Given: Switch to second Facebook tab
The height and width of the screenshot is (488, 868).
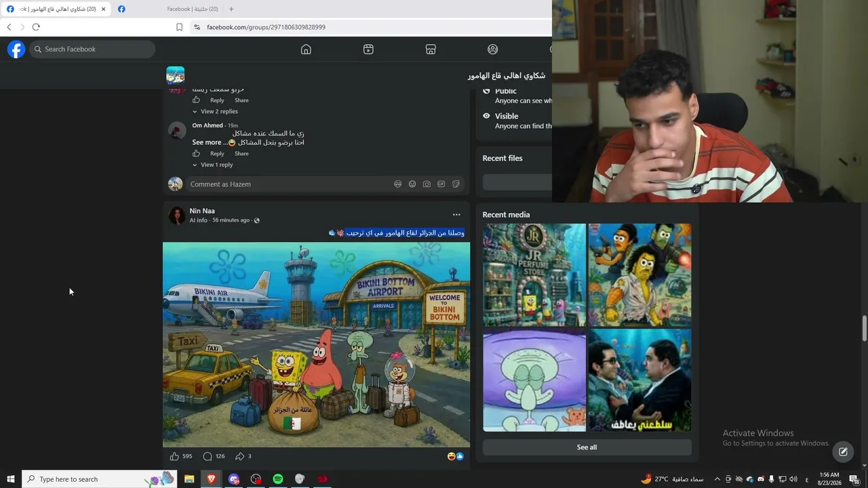Looking at the screenshot, I should pos(168,9).
